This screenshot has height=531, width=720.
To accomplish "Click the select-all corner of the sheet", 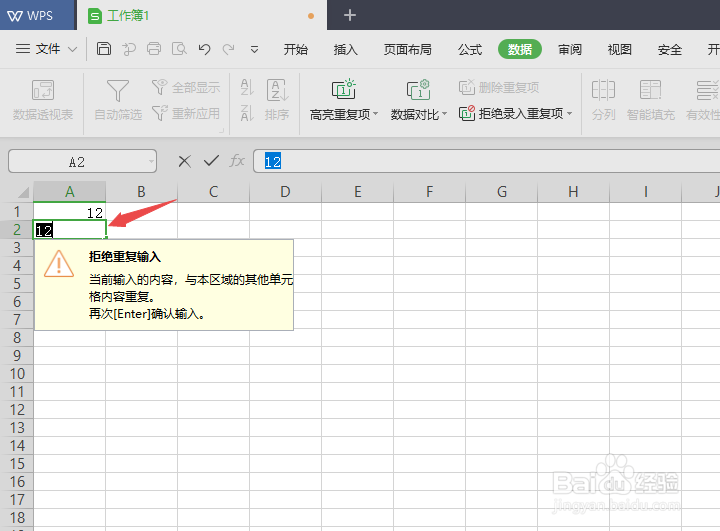I will pyautogui.click(x=21, y=192).
